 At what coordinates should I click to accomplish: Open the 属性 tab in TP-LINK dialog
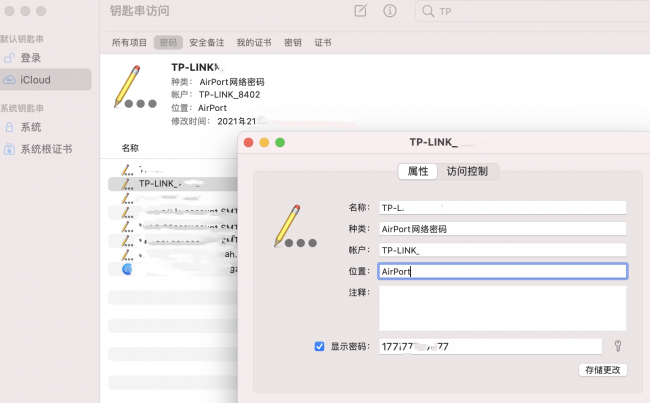[x=417, y=171]
